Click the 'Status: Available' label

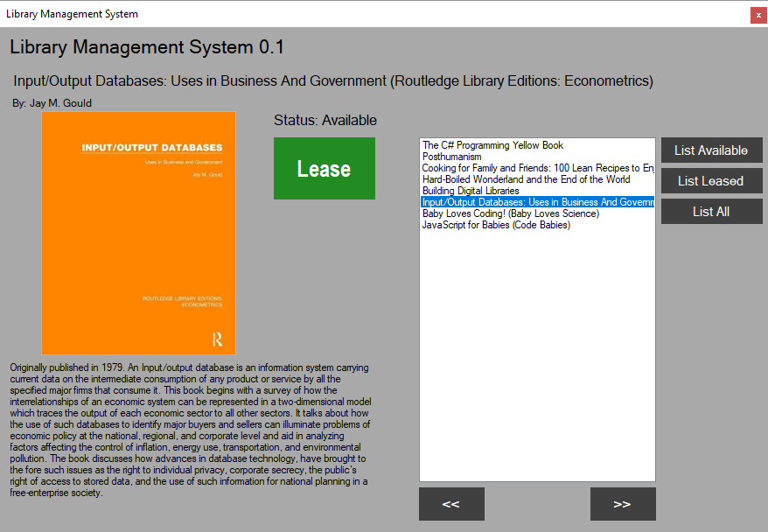tap(325, 120)
